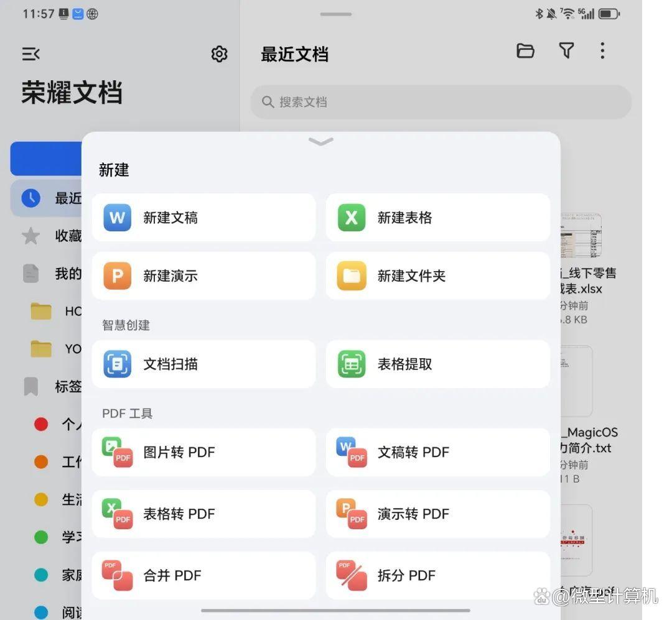Select the red tag dot
This screenshot has width=672, height=620.
coord(41,424)
